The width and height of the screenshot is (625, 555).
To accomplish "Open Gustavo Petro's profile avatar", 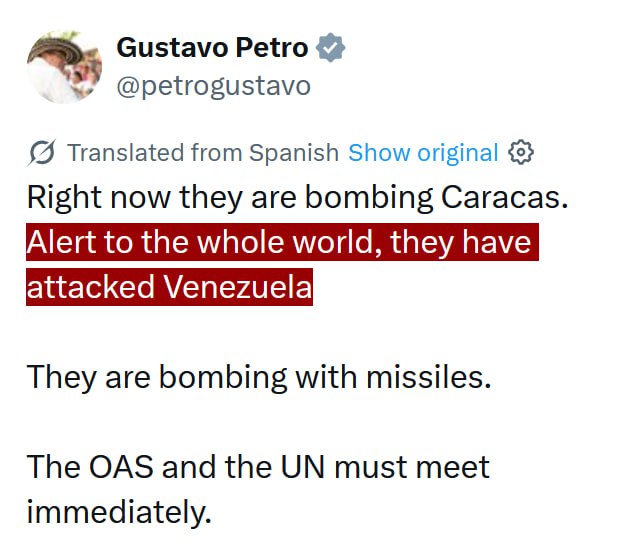I will pos(64,66).
